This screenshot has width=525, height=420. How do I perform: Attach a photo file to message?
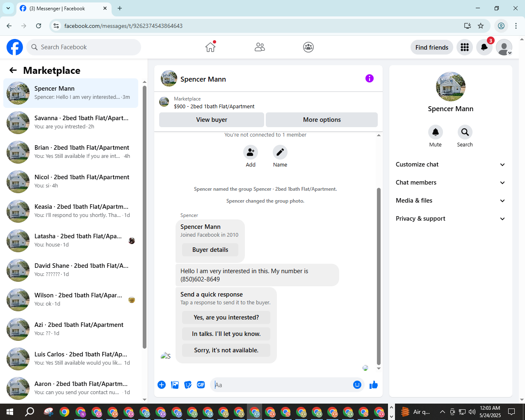pyautogui.click(x=175, y=385)
